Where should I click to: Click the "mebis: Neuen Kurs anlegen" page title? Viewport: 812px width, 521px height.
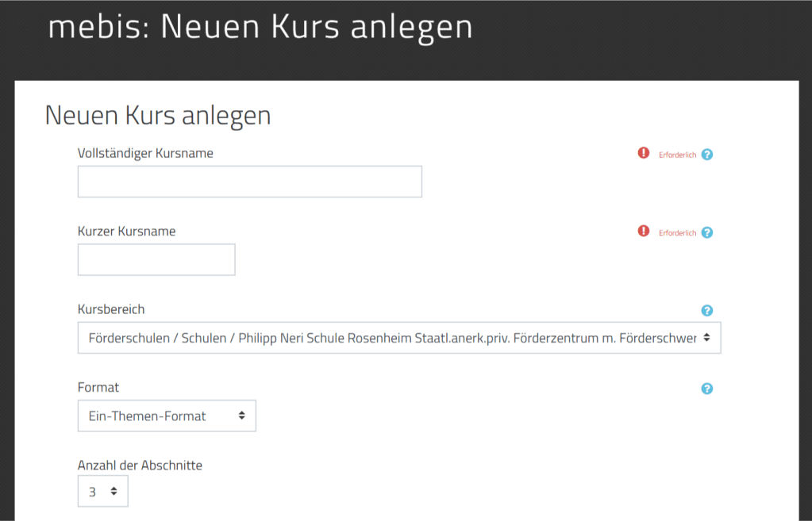pos(260,27)
